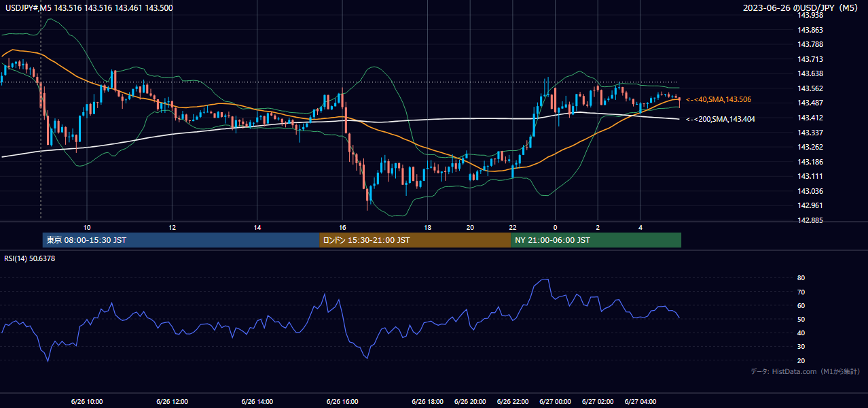Click price axis label 143.713

(812, 59)
